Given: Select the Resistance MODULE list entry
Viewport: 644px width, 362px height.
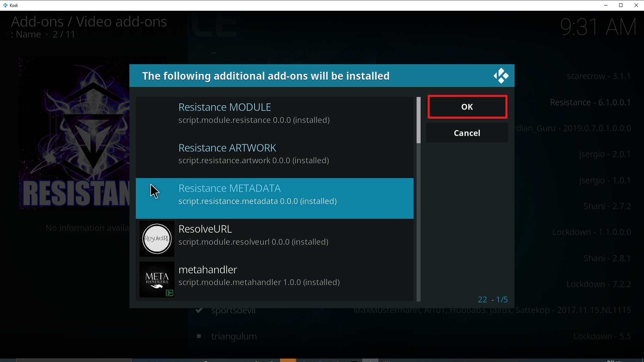Looking at the screenshot, I should point(275,117).
